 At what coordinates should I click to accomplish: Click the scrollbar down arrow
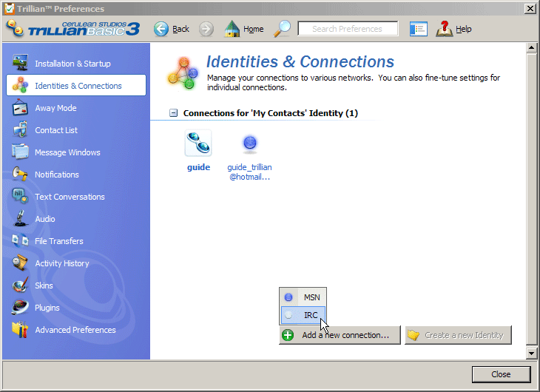tap(531, 353)
